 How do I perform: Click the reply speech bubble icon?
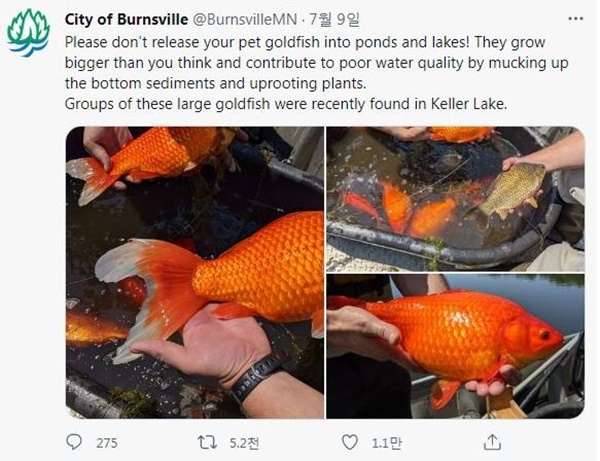(74, 442)
